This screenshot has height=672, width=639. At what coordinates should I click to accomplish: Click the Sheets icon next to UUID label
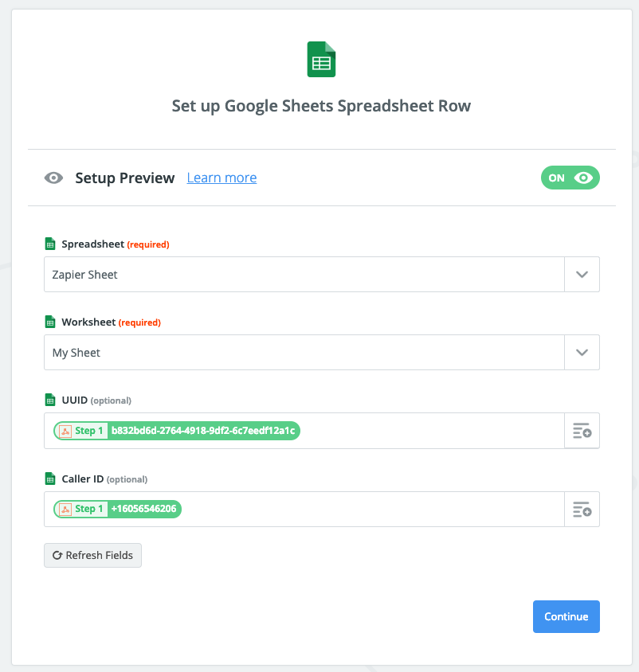tap(49, 400)
